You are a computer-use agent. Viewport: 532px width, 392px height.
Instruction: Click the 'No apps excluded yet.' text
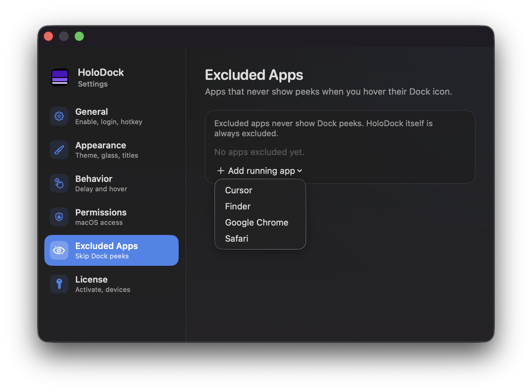(259, 152)
